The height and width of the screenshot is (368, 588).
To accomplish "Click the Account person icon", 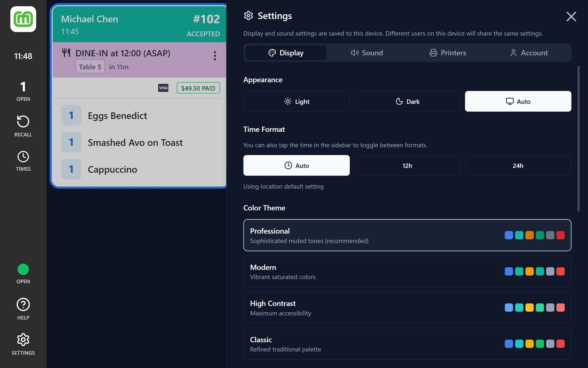I will (514, 52).
